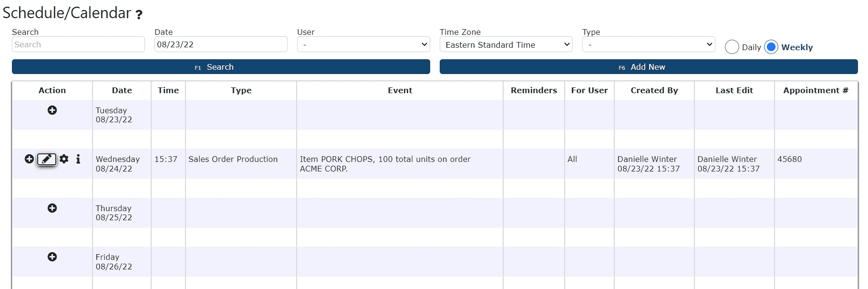The height and width of the screenshot is (289, 868).
Task: Expand the Time Zone dropdown
Action: coord(506,44)
